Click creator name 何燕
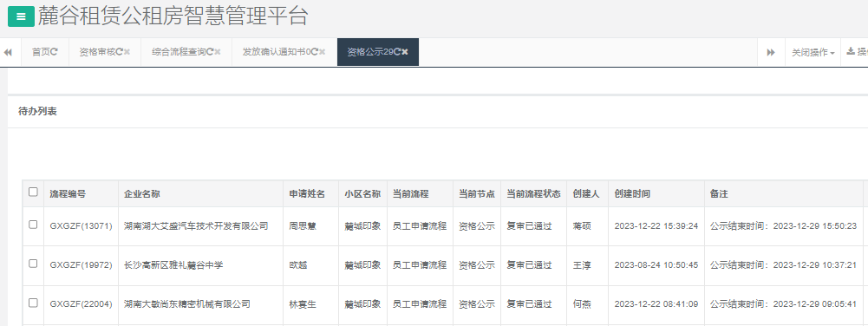 (582, 303)
